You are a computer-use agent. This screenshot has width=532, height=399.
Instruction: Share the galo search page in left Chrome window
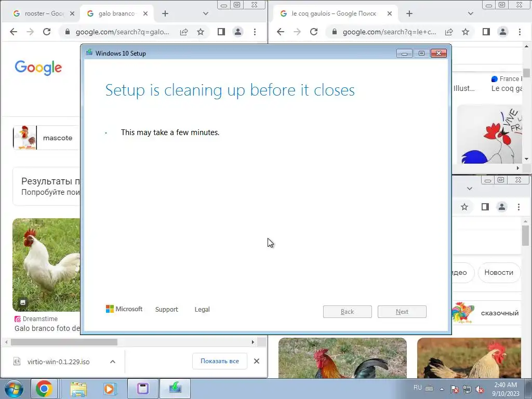click(184, 32)
